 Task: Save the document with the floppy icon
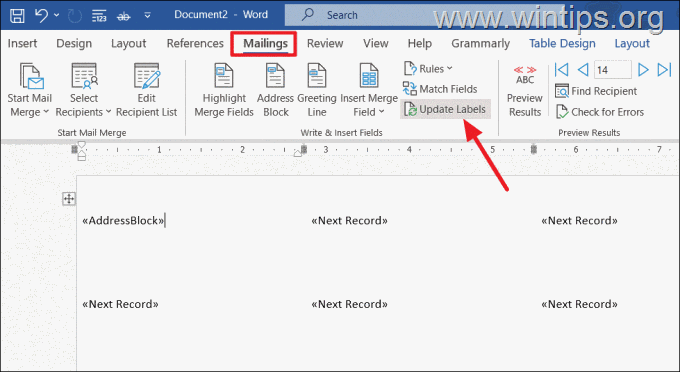click(x=17, y=15)
